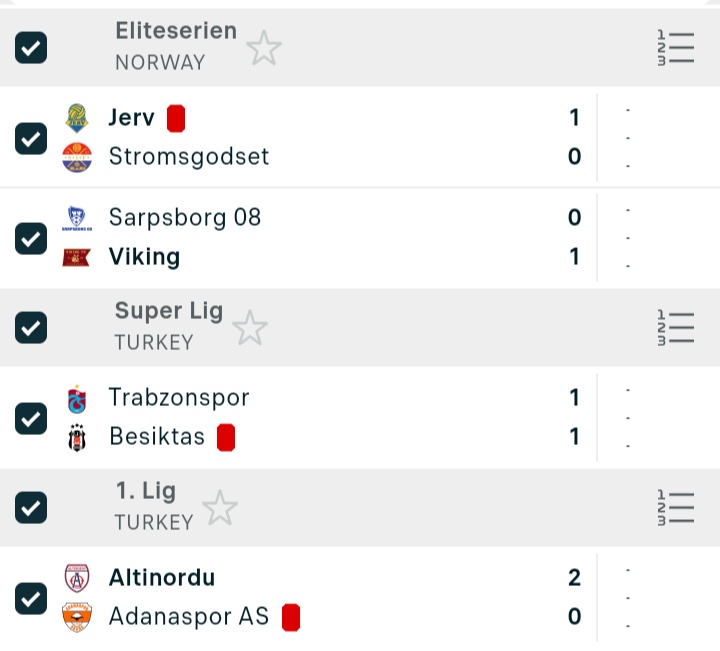Open Eliteserien standings table icon

tap(675, 48)
